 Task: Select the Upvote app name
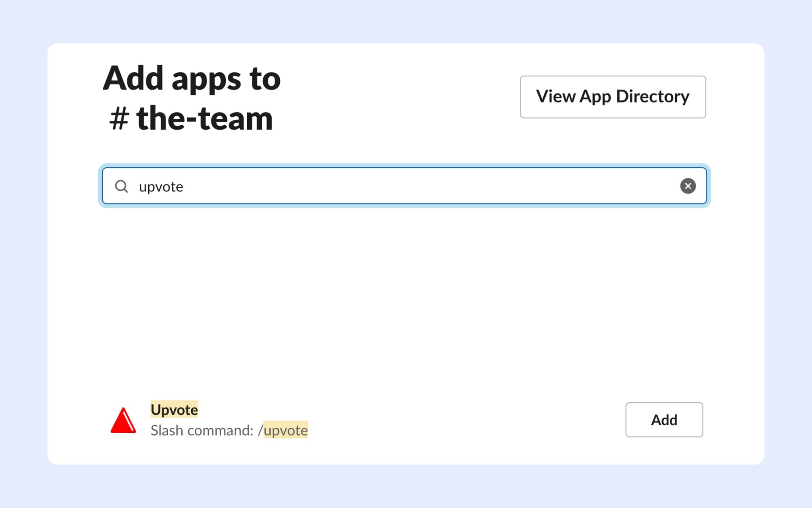click(174, 410)
